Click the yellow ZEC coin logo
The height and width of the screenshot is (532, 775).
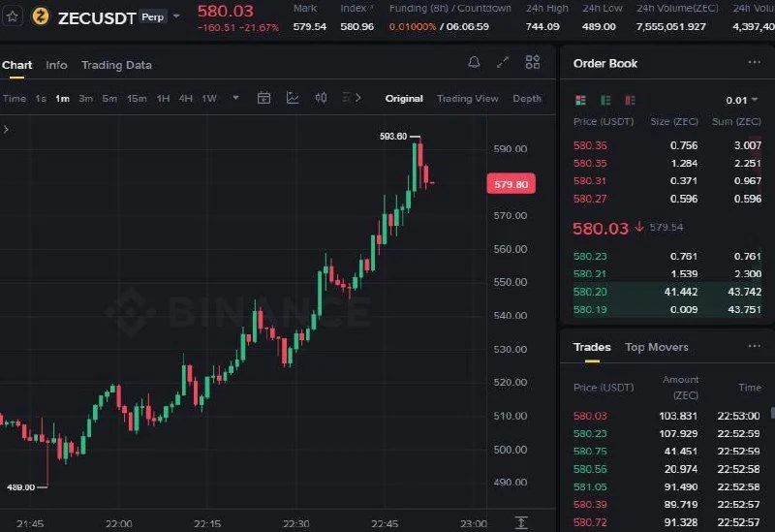pyautogui.click(x=41, y=16)
